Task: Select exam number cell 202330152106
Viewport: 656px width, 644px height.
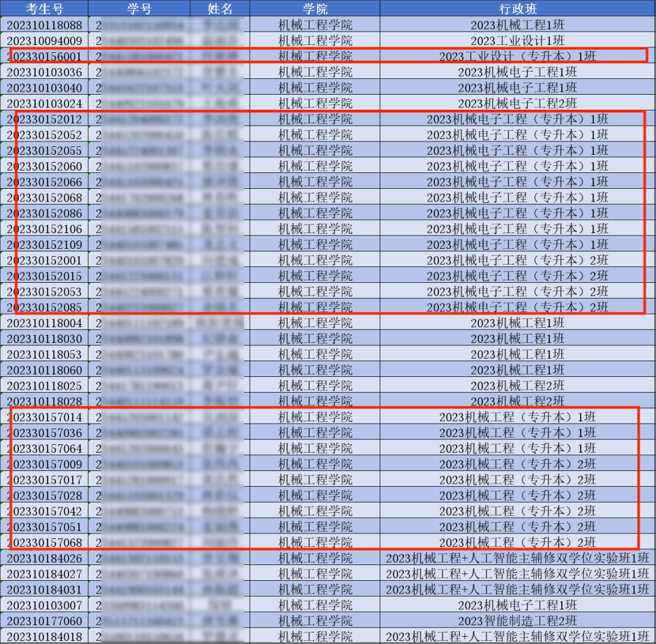Action: coord(44,229)
